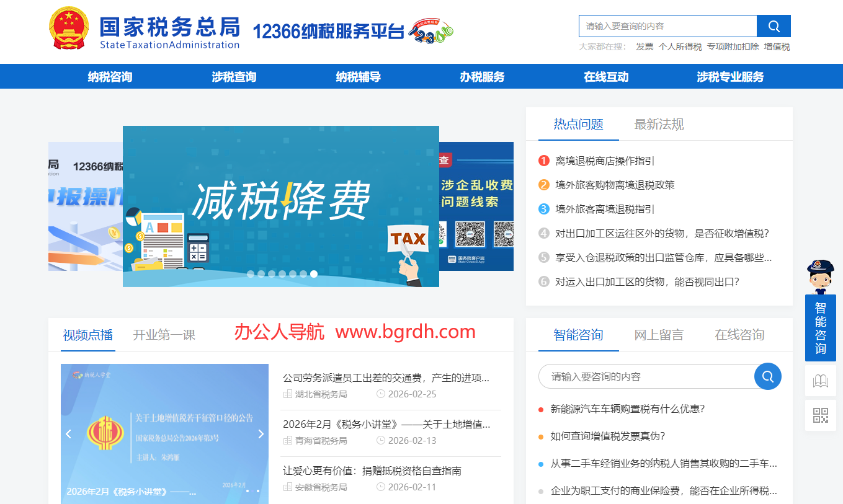The height and width of the screenshot is (504, 843).
Task: Open 让爱心更有价值 video link
Action: coord(372,471)
